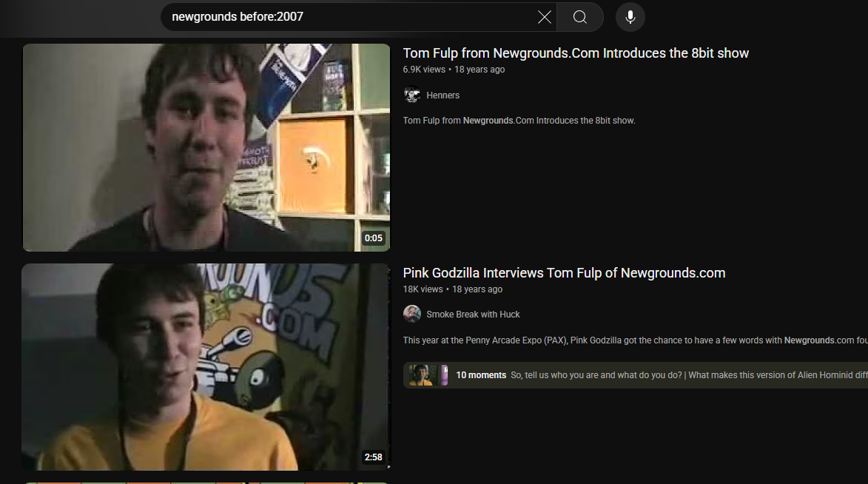Viewport: 868px width, 484px height.
Task: Visit the Henners channel name
Action: coord(443,95)
